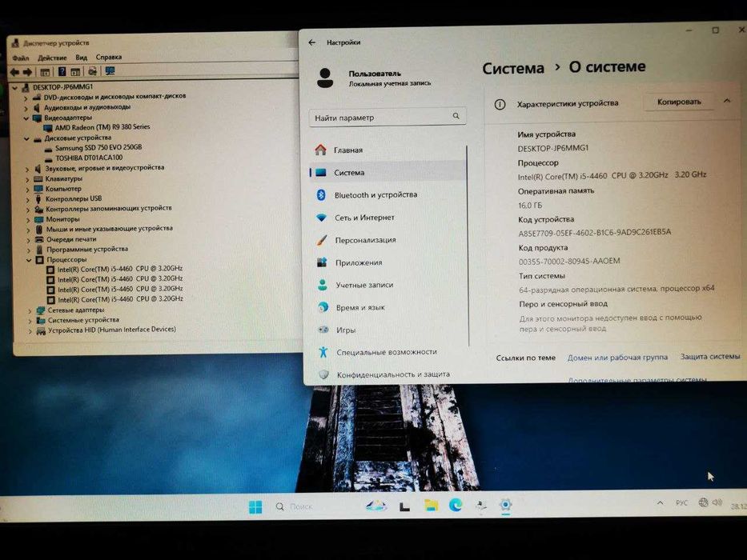
Task: Expand Контроллеры USB category
Action: click(28, 199)
